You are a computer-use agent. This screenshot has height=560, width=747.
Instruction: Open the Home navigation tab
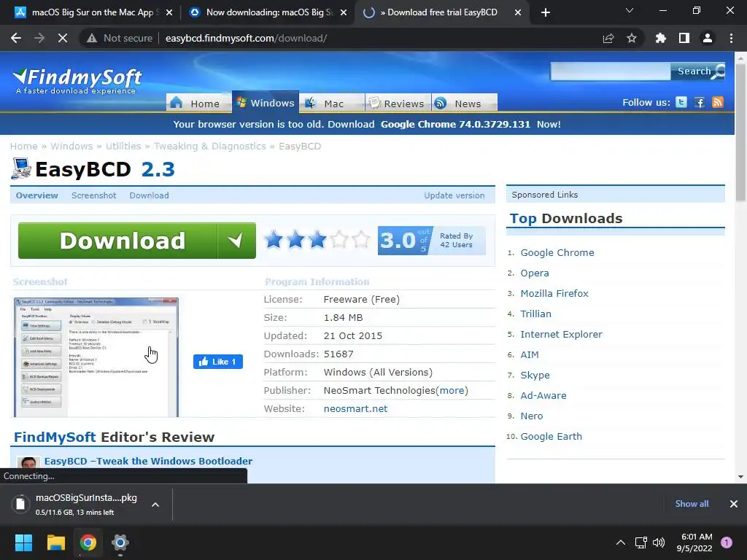pos(198,104)
